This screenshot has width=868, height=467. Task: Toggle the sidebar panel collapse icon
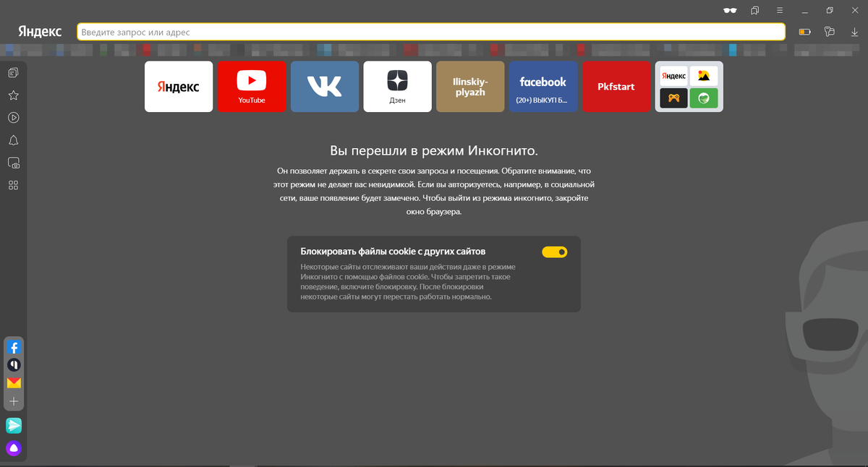[14, 72]
